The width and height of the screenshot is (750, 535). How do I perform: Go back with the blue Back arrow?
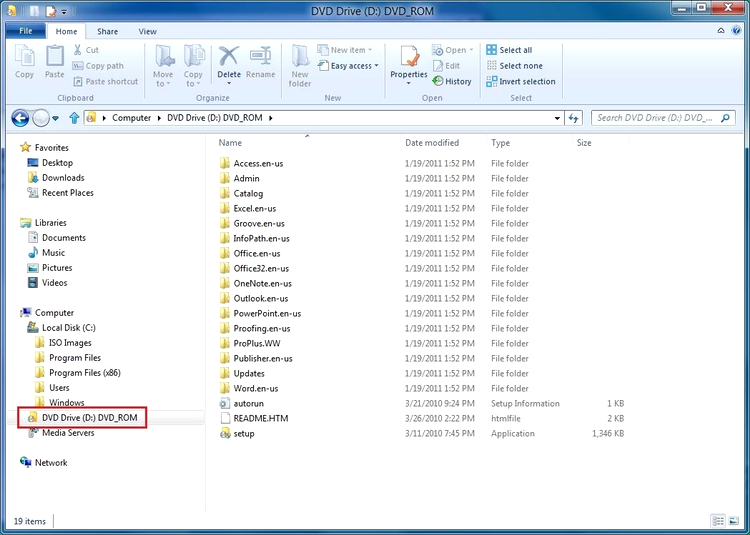[x=20, y=118]
